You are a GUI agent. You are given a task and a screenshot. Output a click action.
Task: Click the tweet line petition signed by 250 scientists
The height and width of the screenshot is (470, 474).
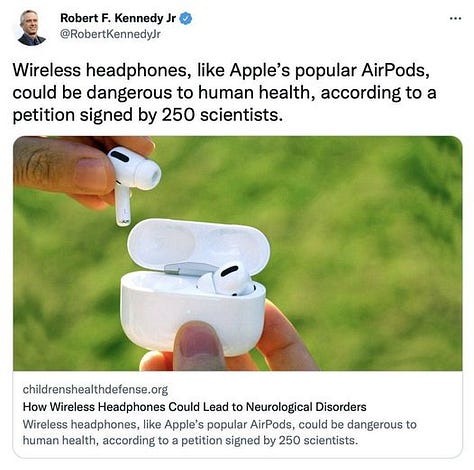(x=145, y=115)
